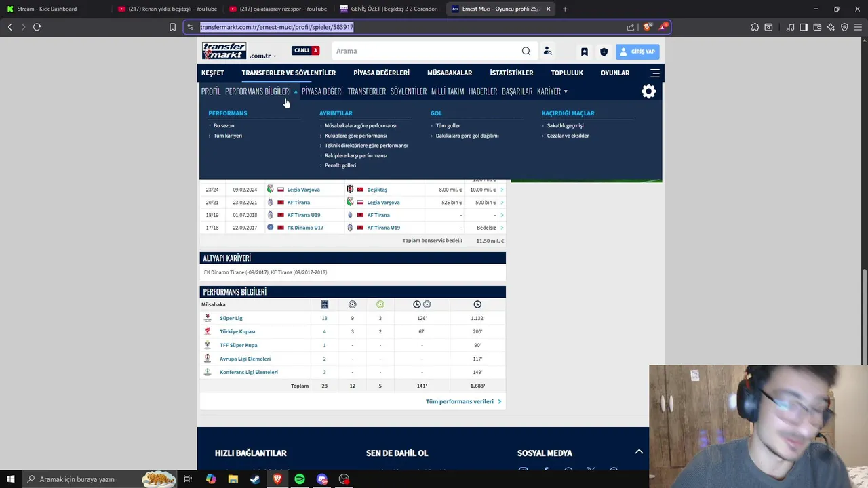Click the Windows Start button
Screen dimensions: 868x488
coord(10,479)
